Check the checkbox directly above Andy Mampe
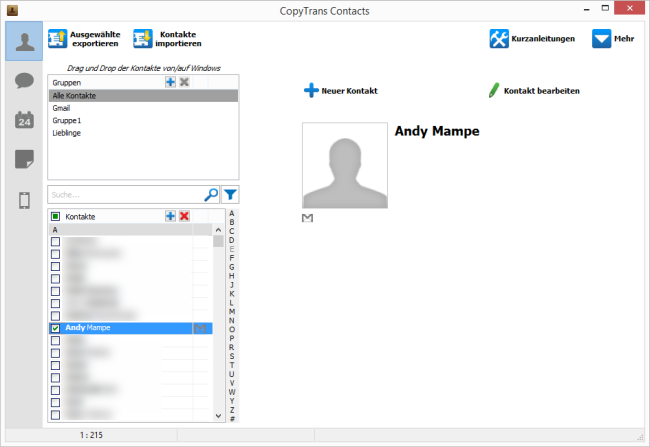Screen dimensions: 650x447 [55, 316]
